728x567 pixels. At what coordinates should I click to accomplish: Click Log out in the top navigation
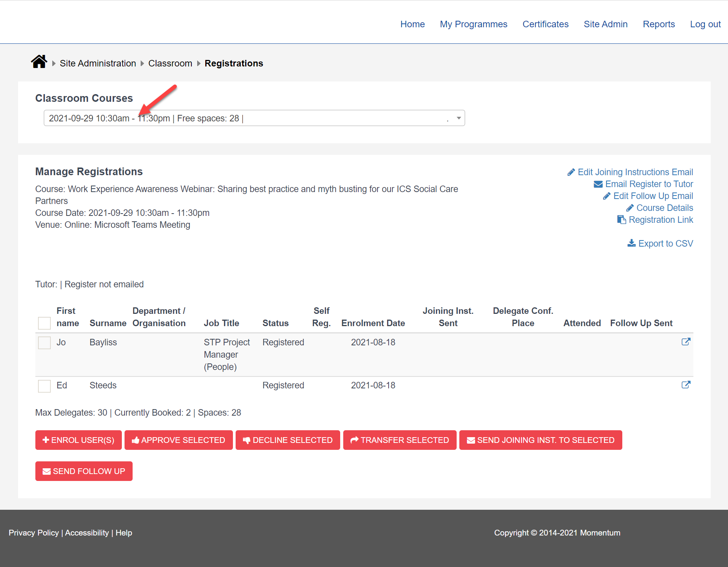(705, 24)
